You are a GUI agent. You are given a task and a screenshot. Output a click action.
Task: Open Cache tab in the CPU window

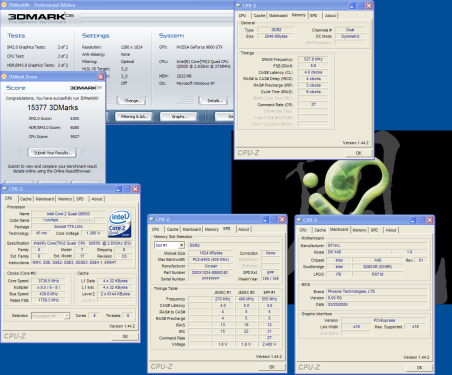click(x=26, y=199)
